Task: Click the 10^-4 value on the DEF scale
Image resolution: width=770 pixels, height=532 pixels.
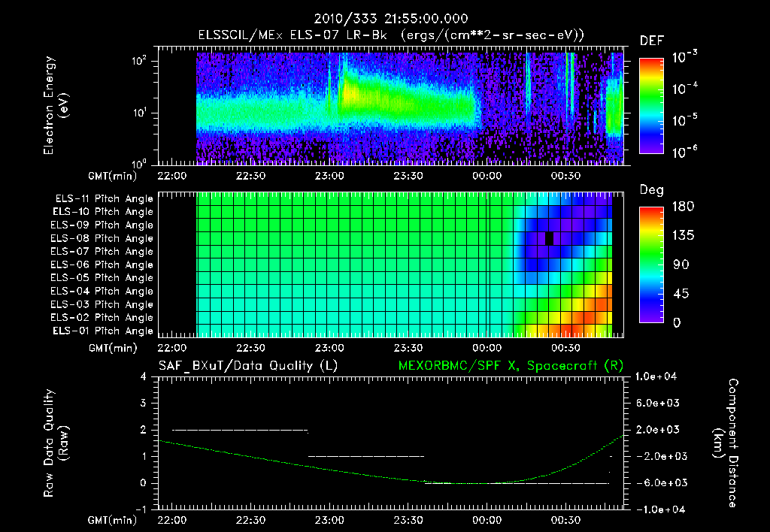Action: tap(684, 89)
